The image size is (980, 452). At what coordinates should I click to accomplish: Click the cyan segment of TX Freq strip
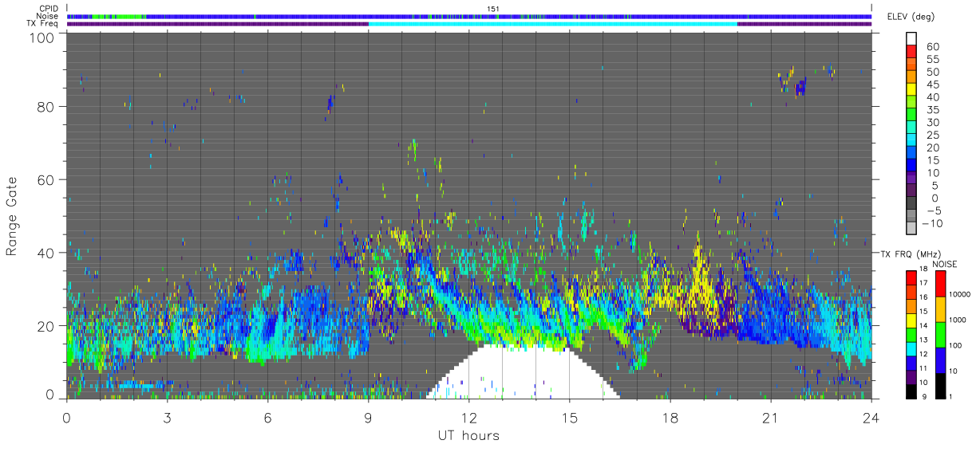(552, 24)
